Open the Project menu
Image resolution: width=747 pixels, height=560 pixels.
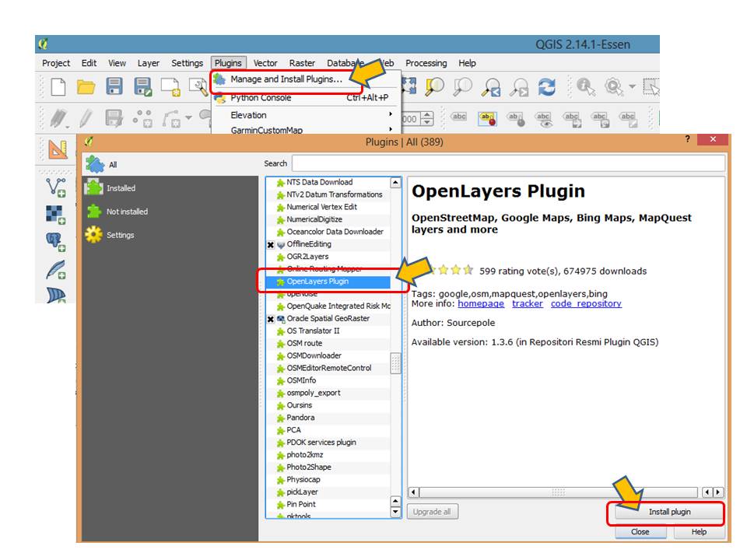pos(56,63)
